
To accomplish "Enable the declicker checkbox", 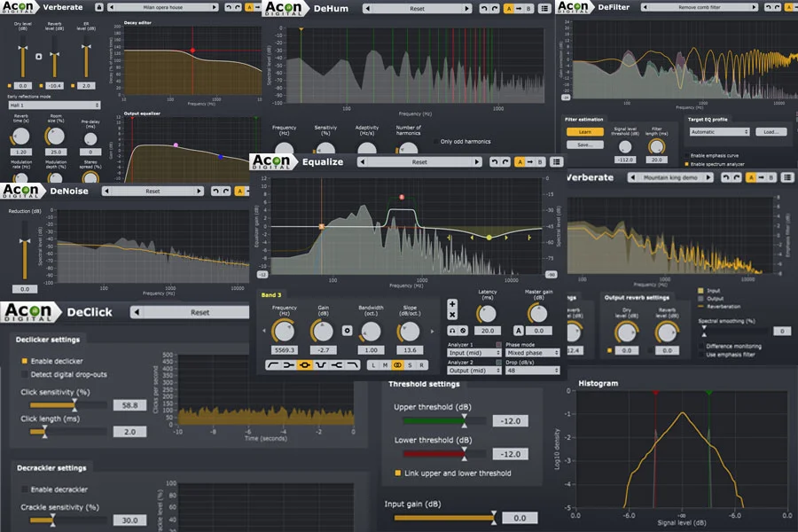I will (24, 361).
